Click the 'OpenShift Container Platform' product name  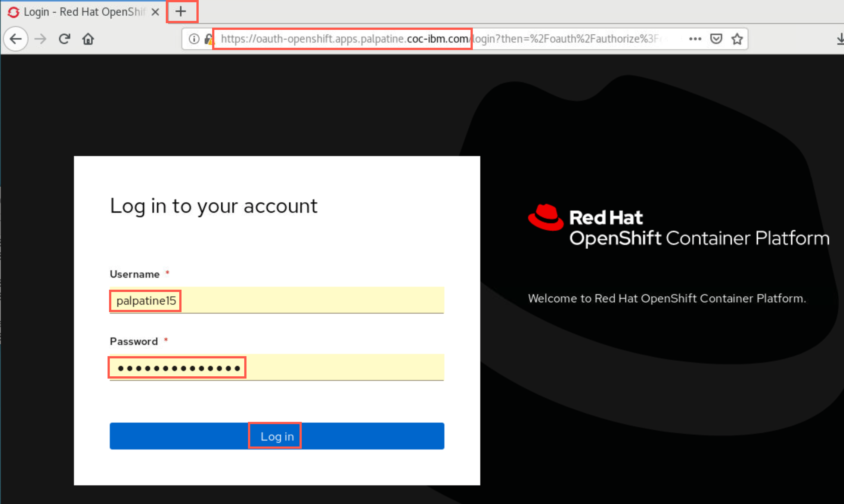(699, 238)
